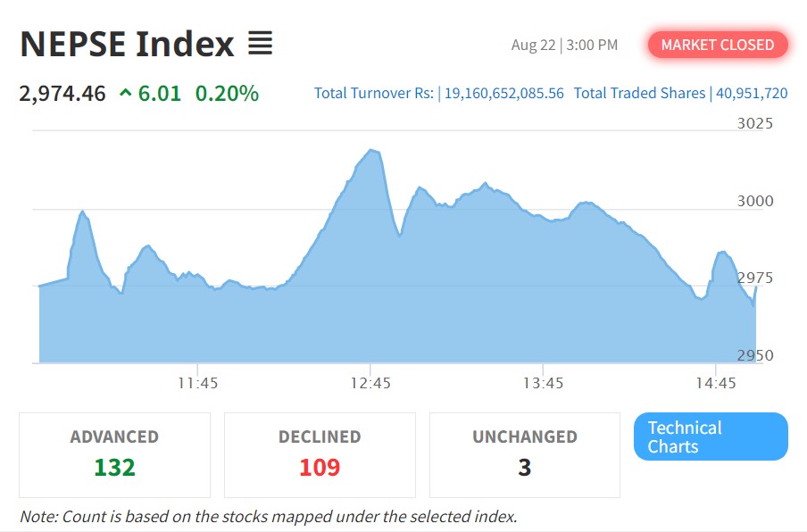This screenshot has height=532, width=807.
Task: Click the Aug 22 3:00 PM timestamp
Action: [564, 45]
